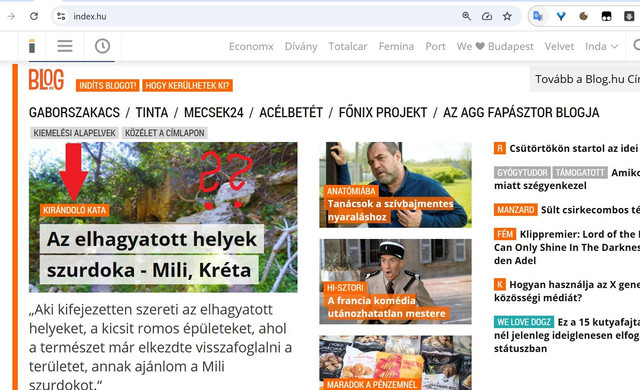Screen dimensions: 640x390
Task: Open Femina in the top navigation
Action: click(x=396, y=47)
